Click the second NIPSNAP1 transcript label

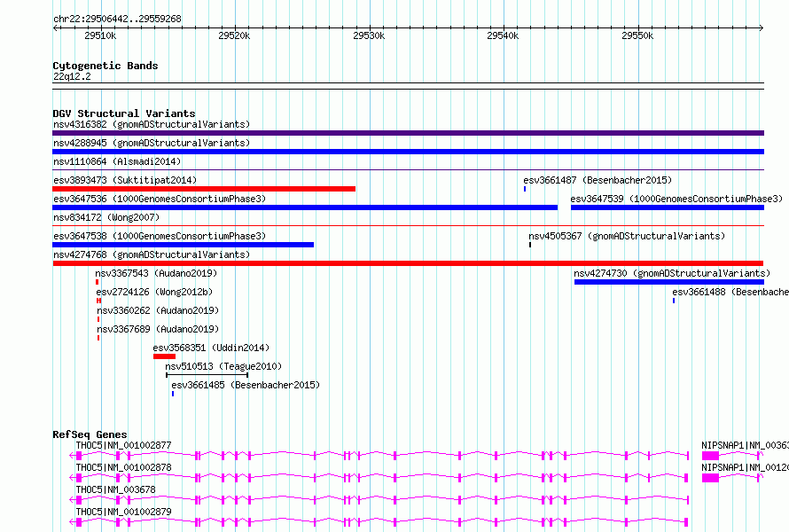(x=746, y=467)
